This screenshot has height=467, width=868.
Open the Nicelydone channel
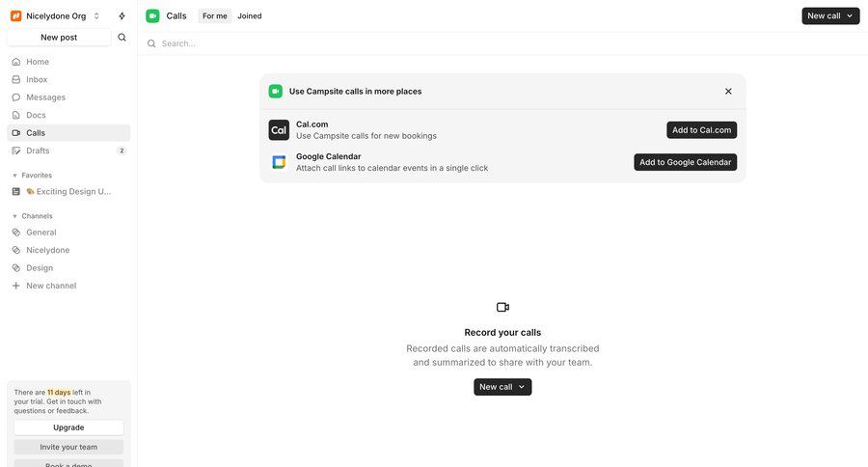68,250
